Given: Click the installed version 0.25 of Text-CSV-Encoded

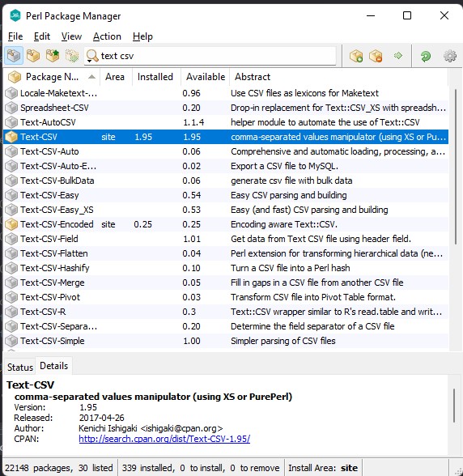Looking at the screenshot, I should click(x=143, y=224).
